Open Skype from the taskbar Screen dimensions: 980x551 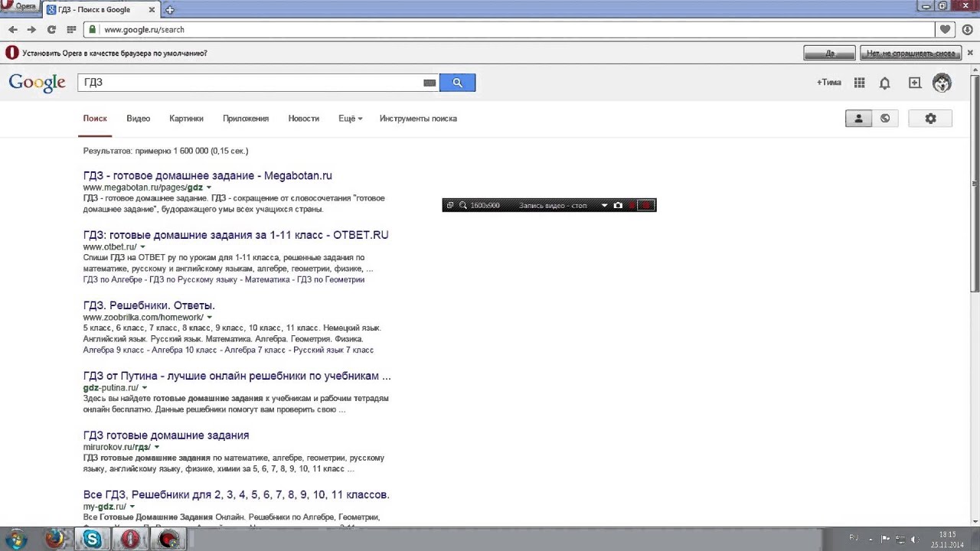(92, 539)
